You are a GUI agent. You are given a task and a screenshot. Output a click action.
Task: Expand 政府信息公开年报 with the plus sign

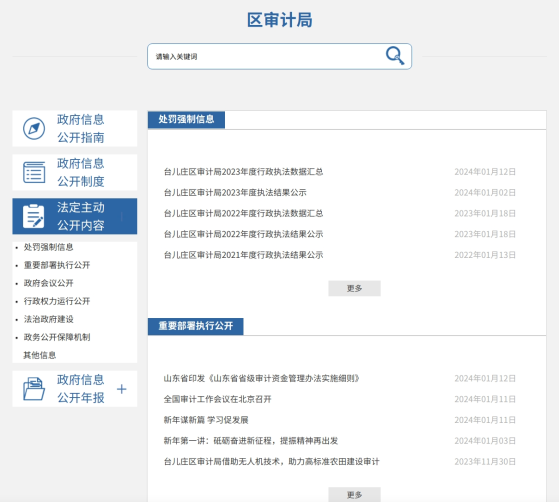tap(122, 389)
